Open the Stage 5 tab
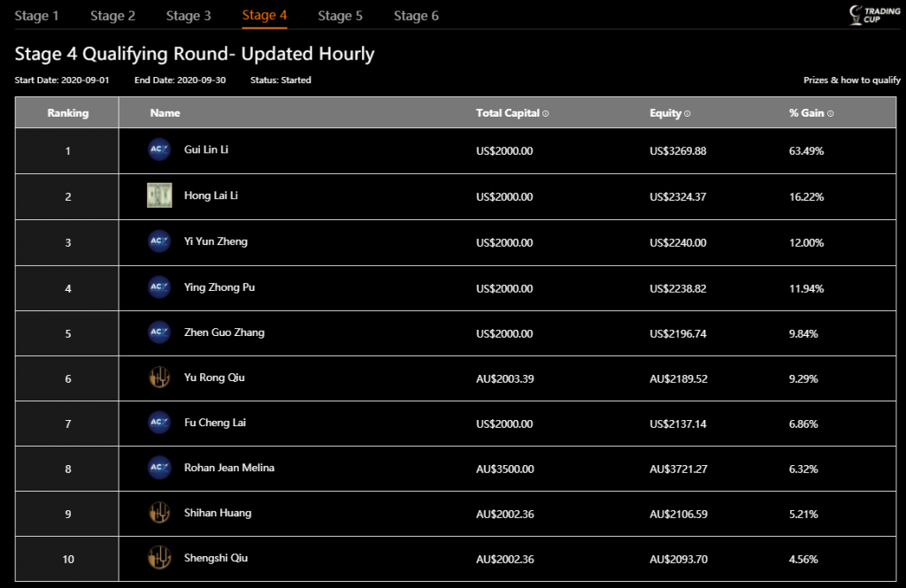This screenshot has height=588, width=906. point(340,15)
